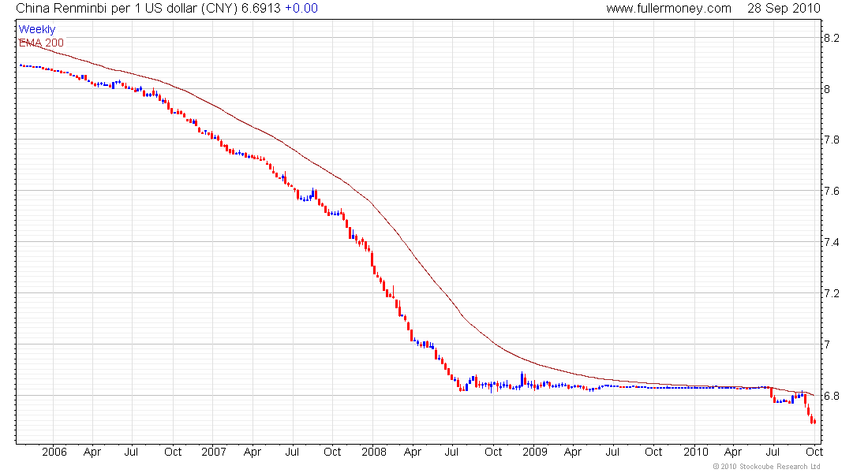Click the 7.8 price axis label
This screenshot has height=473, width=868.
(832, 140)
